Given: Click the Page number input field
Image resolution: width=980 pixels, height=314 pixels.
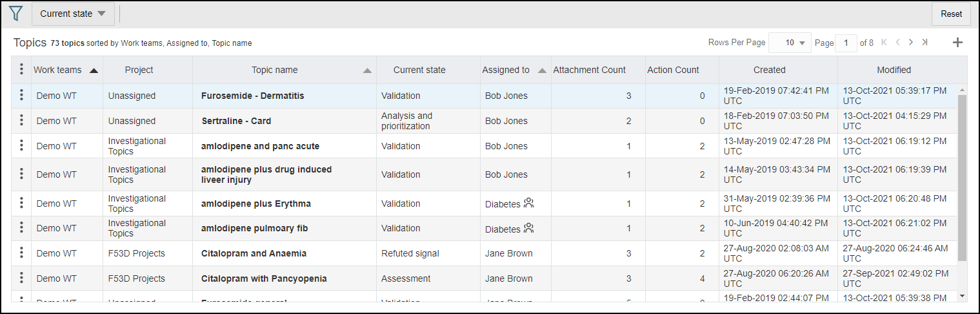Looking at the screenshot, I should [845, 43].
